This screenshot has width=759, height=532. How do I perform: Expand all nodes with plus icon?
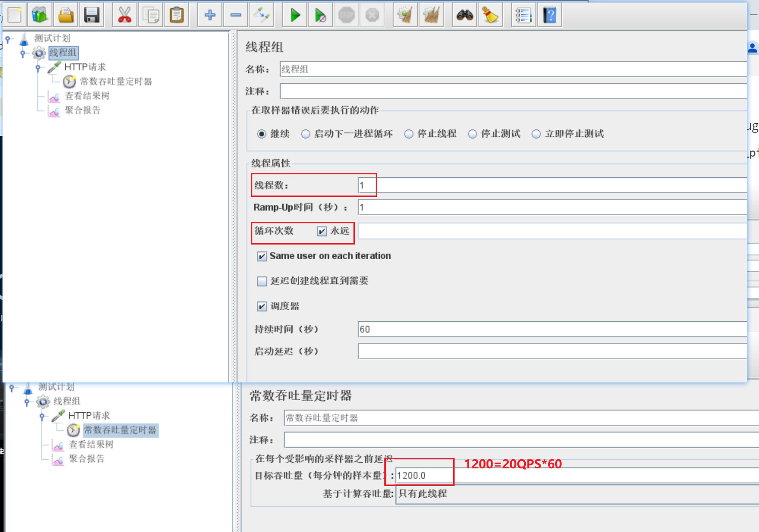[x=210, y=15]
